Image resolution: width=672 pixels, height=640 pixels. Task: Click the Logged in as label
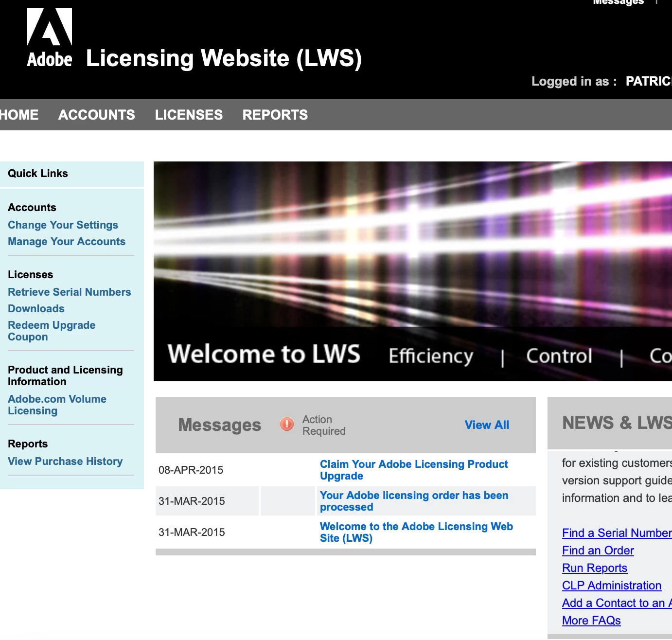(x=574, y=81)
